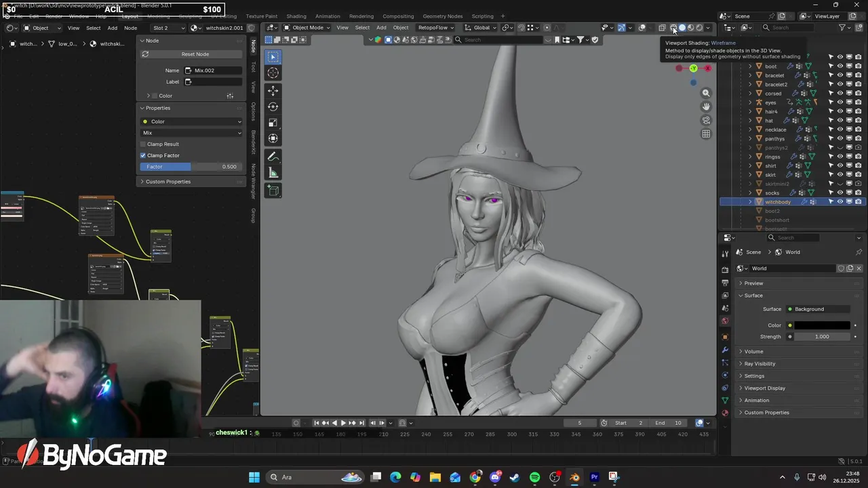Click the timeline play button
868x488 pixels.
tap(343, 423)
